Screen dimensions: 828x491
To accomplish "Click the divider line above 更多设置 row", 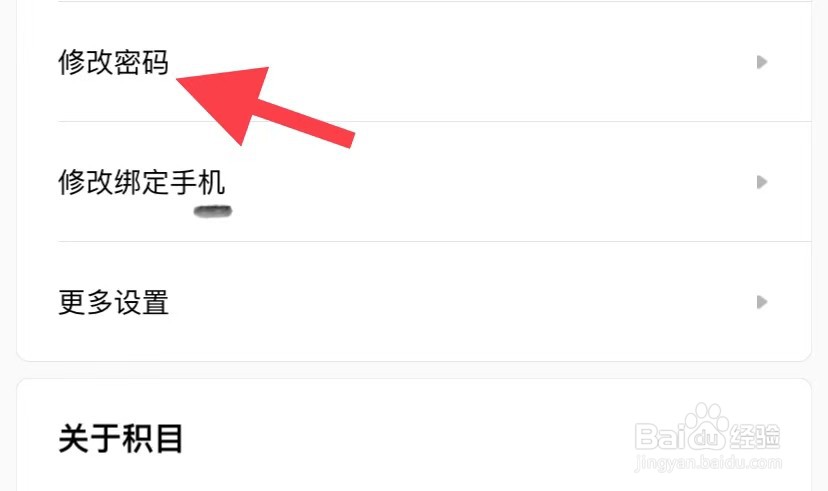I will click(434, 241).
